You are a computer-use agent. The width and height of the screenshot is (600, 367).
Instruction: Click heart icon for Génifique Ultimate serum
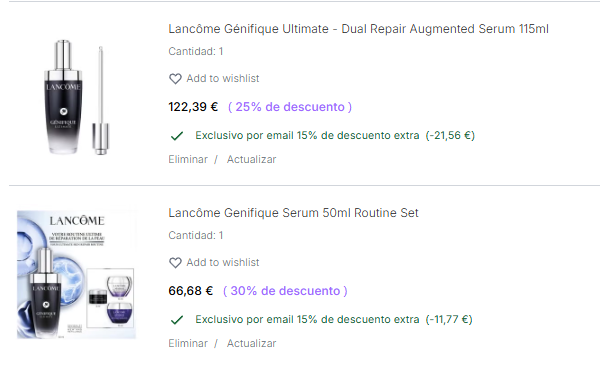[x=175, y=79]
